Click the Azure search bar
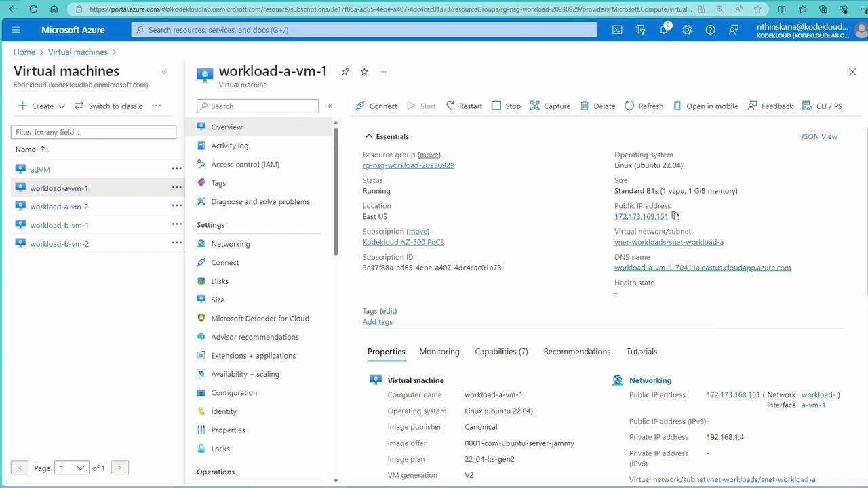Screen dimensions: 868x488 364,30
